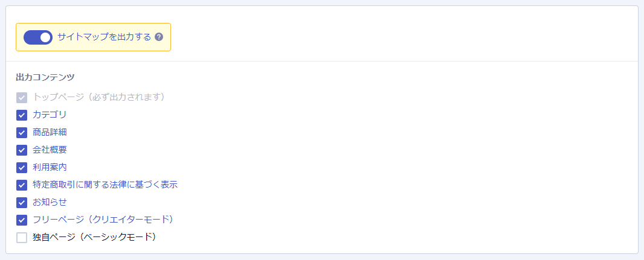Click the 会社概要 label text
The height and width of the screenshot is (260, 644).
tap(50, 150)
